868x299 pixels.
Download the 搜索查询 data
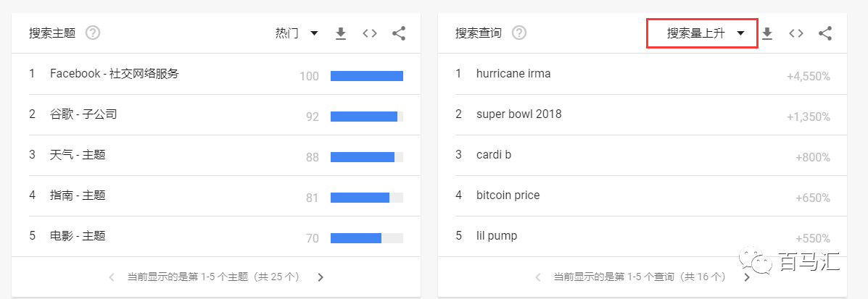[767, 33]
